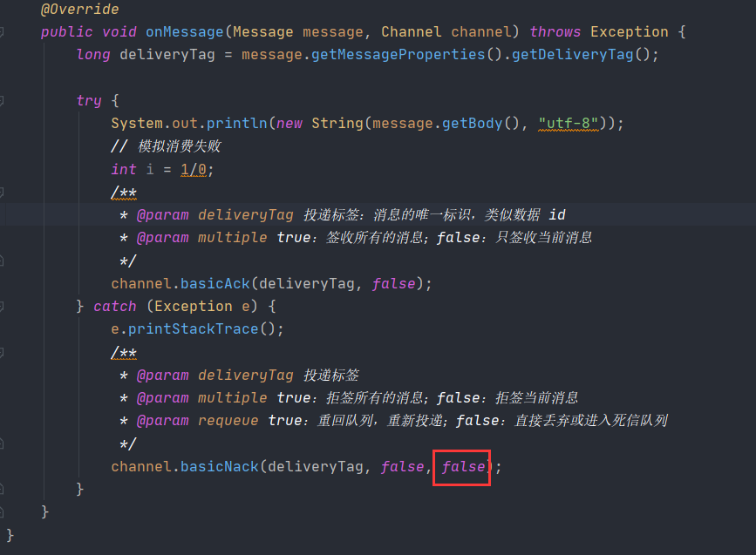This screenshot has width=756, height=555.
Task: Click String class name in println line
Action: pyautogui.click(x=337, y=124)
